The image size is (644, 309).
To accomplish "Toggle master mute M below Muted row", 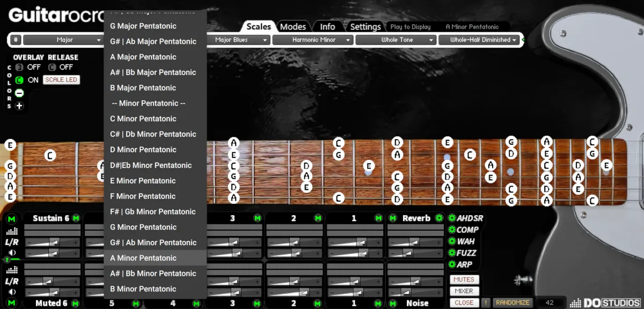I will coord(12,303).
